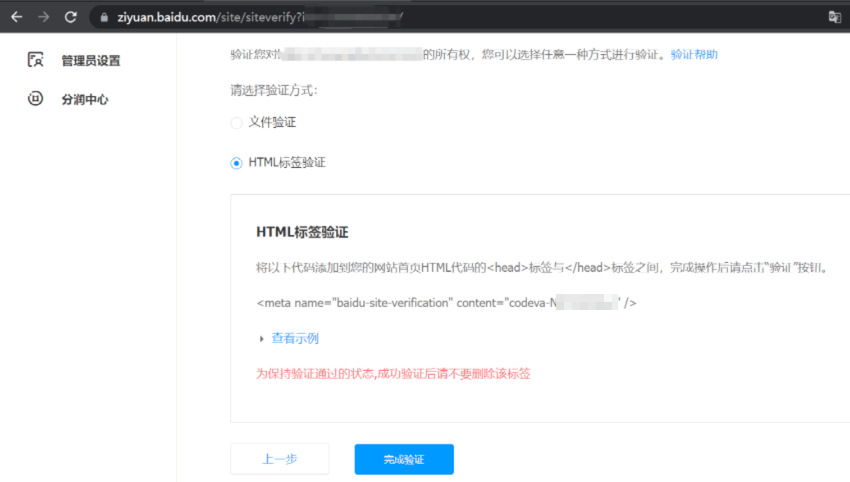This screenshot has height=482, width=850.
Task: Open 管理员设置 in the sidebar
Action: point(91,61)
